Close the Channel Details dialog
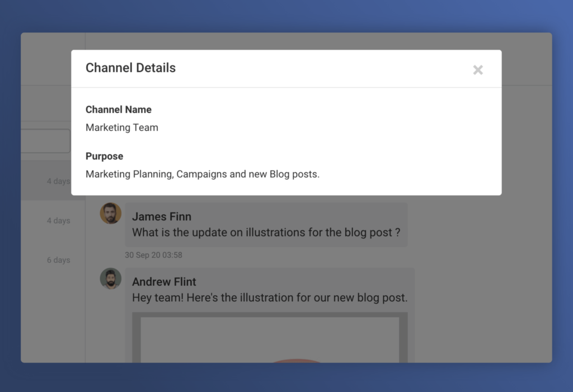Viewport: 573px width, 392px height. 478,70
